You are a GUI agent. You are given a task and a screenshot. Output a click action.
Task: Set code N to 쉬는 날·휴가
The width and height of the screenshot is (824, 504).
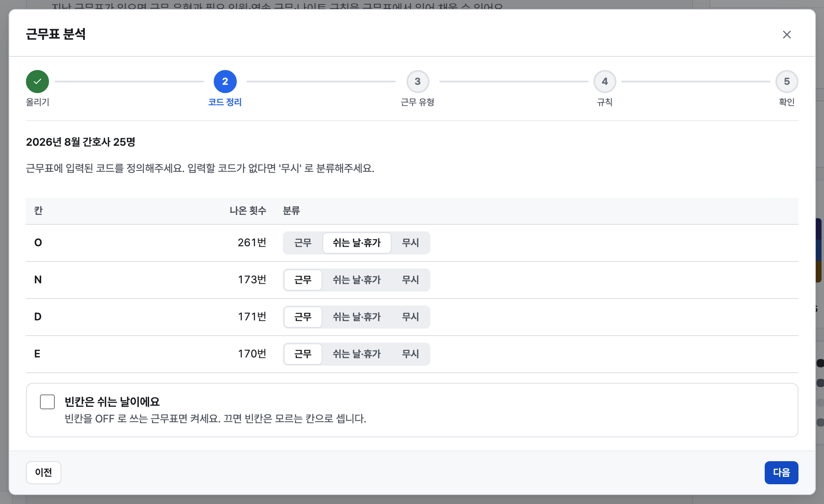click(x=357, y=280)
